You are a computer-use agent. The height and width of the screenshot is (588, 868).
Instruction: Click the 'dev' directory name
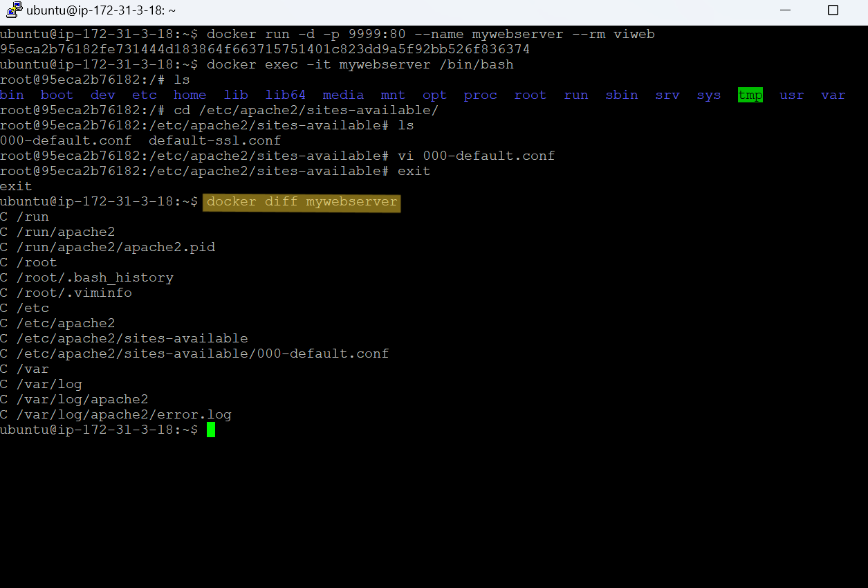(103, 95)
